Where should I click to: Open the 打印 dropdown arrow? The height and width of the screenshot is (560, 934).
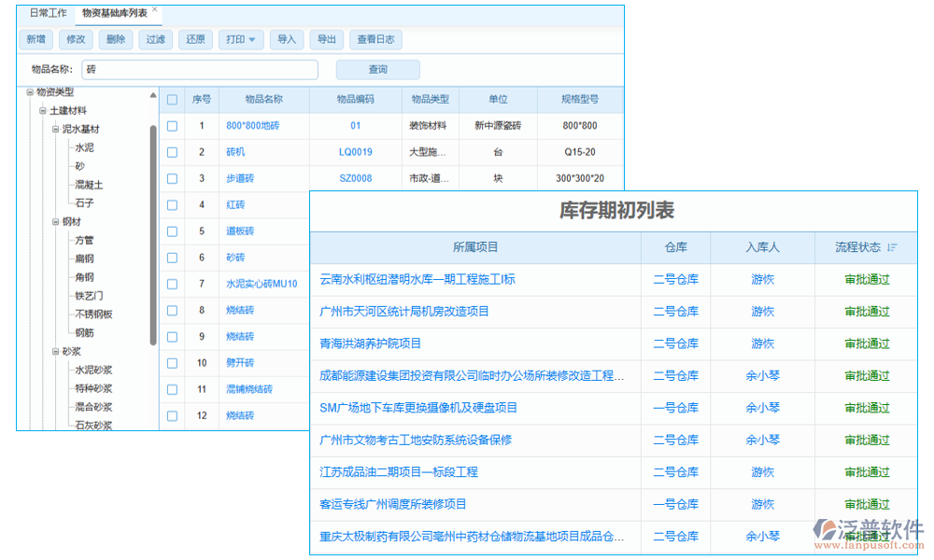(x=254, y=39)
